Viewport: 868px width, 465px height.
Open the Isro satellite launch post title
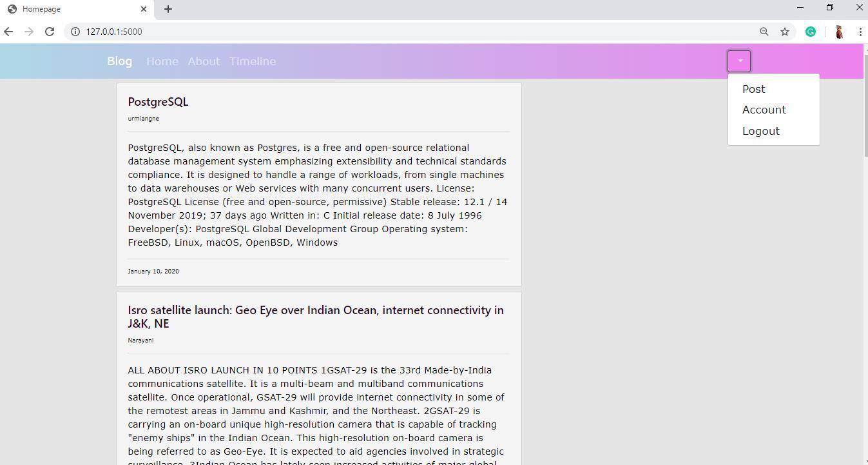316,317
